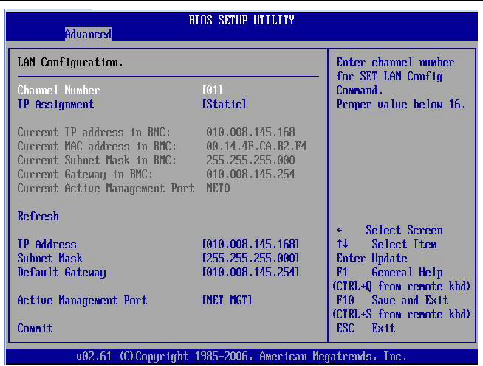483x366 pixels.
Task: Click the NET0 active port value
Action: [218, 188]
